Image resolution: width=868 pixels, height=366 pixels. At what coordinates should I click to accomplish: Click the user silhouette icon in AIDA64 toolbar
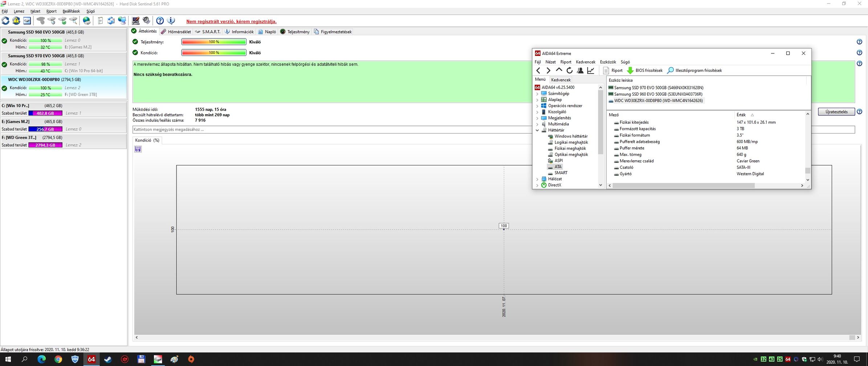(580, 70)
